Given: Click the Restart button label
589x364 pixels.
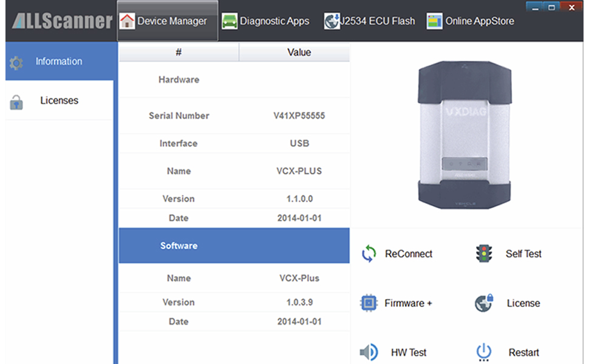Looking at the screenshot, I should click(x=523, y=352).
